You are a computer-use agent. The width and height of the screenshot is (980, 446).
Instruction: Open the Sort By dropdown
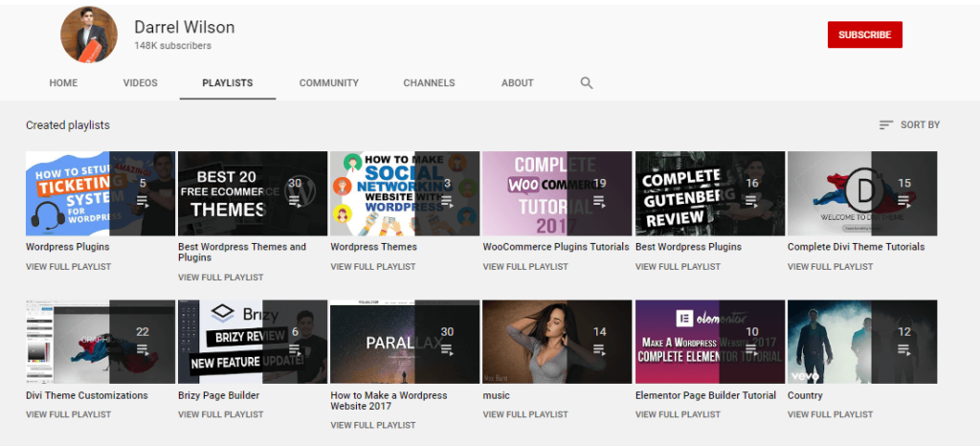(x=909, y=125)
